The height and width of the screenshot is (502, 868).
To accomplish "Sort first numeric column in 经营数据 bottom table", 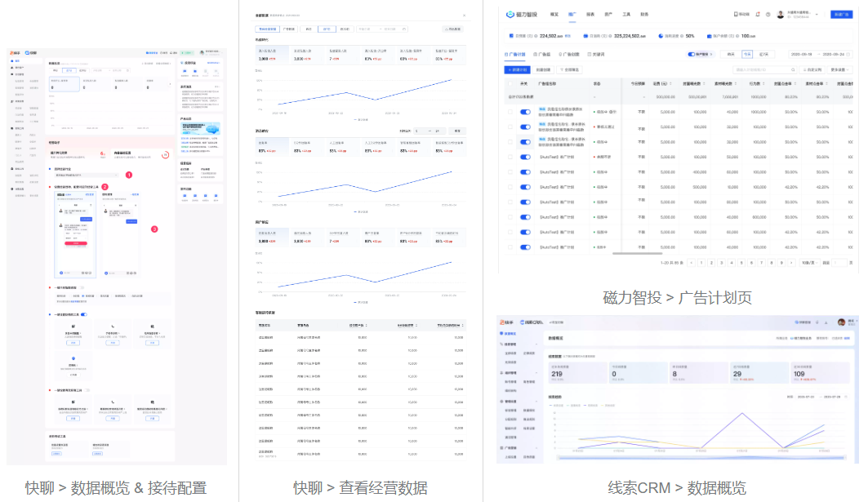I will click(x=367, y=326).
